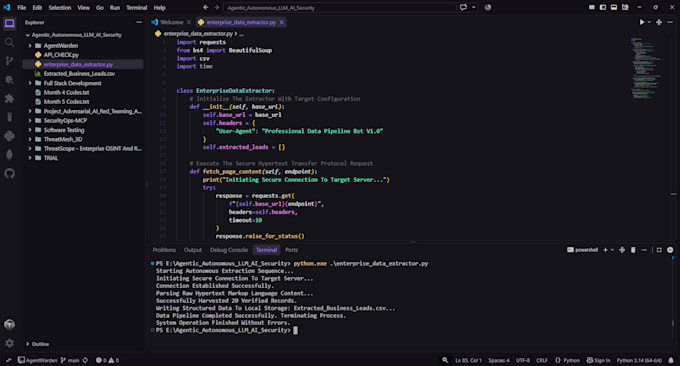
Task: Open the Source Control view icon
Action: (x=10, y=61)
